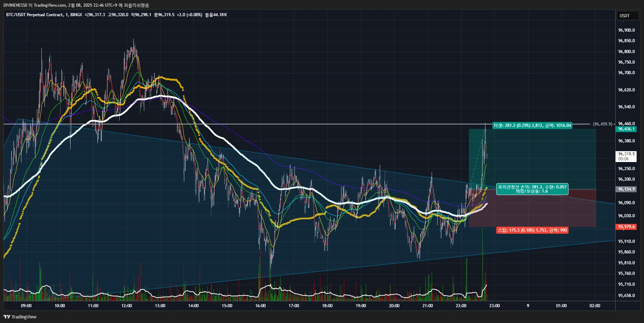
Task: Click the close value 종96,319.5
Action: click(x=164, y=15)
